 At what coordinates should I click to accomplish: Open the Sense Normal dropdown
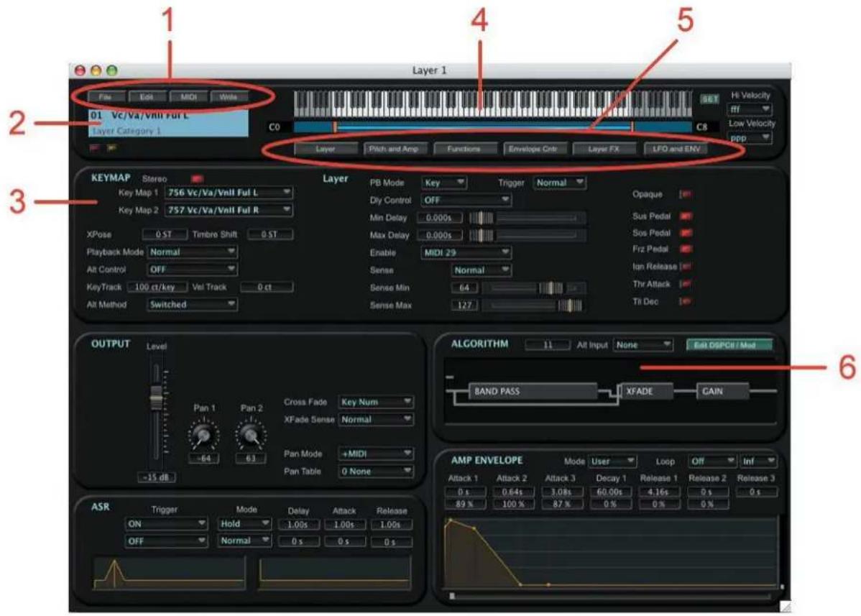(x=482, y=270)
